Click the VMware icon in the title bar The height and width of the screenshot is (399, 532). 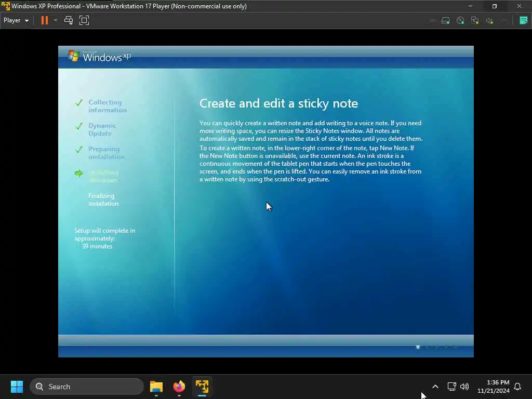click(5, 6)
